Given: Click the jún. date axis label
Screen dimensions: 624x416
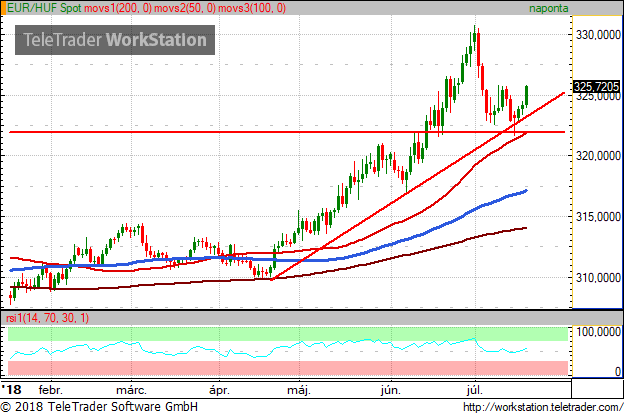Looking at the screenshot, I should 390,390.
